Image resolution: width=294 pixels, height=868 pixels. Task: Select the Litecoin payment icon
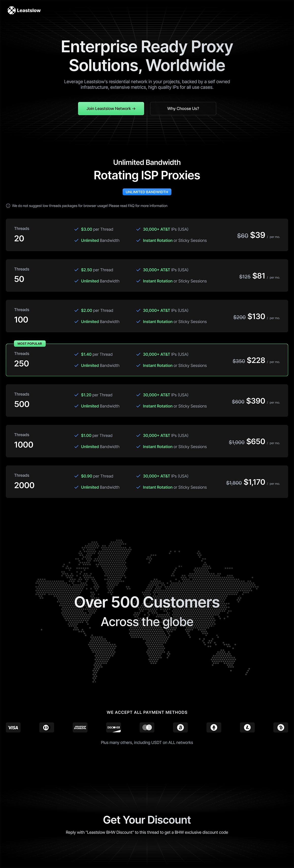click(247, 727)
